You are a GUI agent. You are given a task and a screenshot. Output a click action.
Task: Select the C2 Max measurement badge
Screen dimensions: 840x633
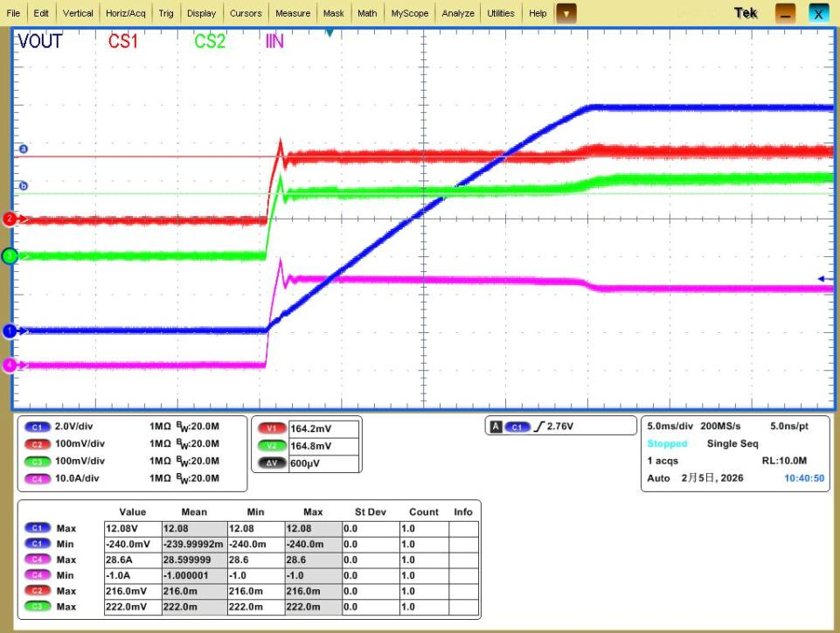coord(38,591)
